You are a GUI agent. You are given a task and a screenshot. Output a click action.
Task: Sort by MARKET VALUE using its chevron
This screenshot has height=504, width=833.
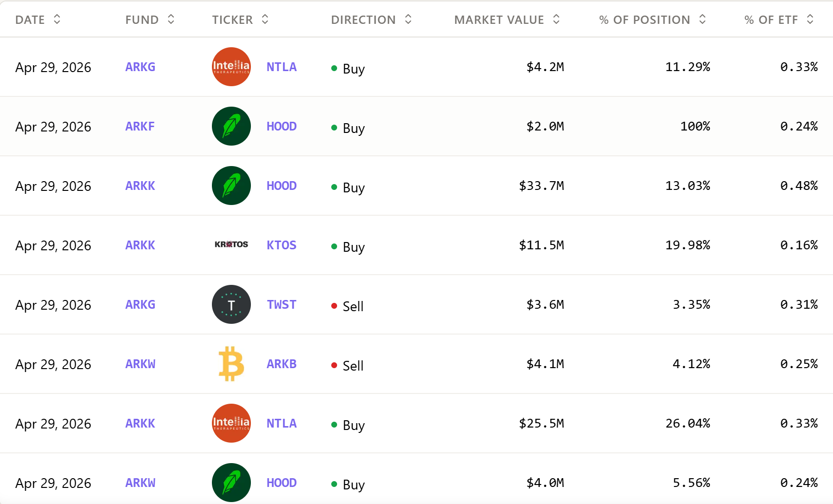click(556, 19)
